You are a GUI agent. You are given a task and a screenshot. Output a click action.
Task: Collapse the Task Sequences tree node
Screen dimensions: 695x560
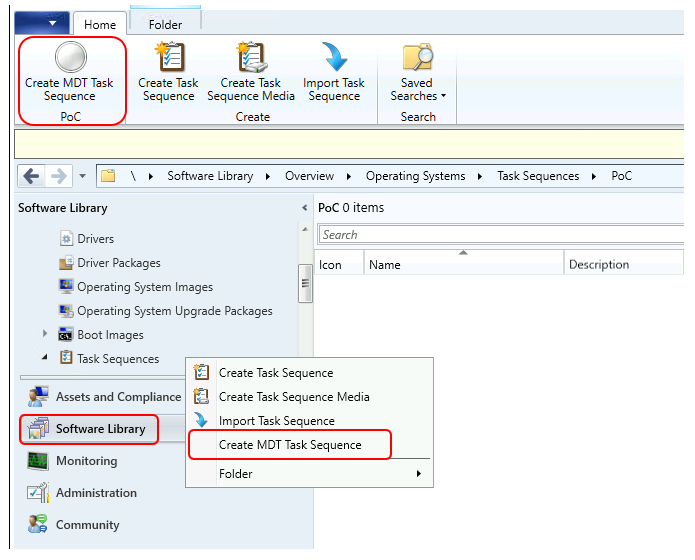pyautogui.click(x=45, y=358)
